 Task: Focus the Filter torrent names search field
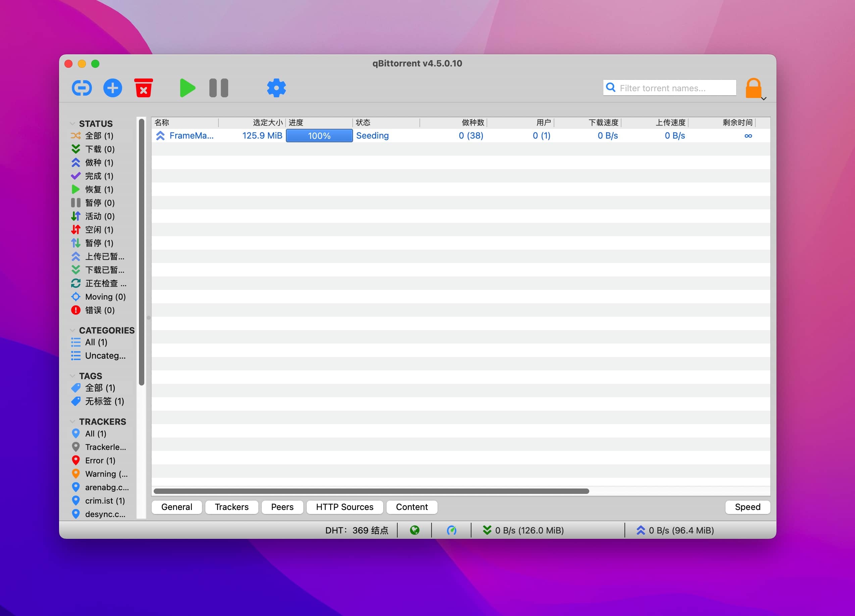tap(669, 88)
